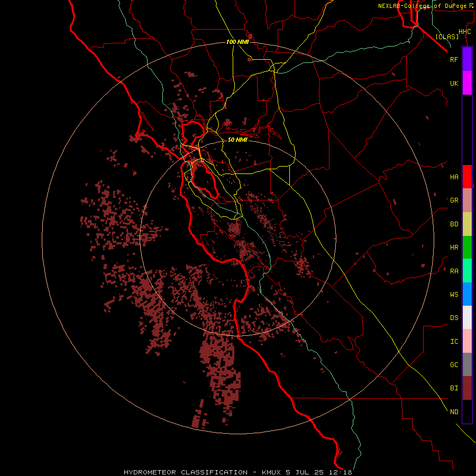Click the WS blue legend swatch
Viewport: 476px width, 476px height.
467,294
